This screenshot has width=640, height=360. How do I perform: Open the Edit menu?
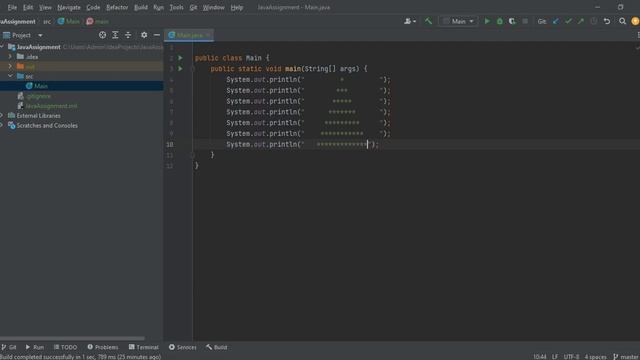click(x=28, y=7)
